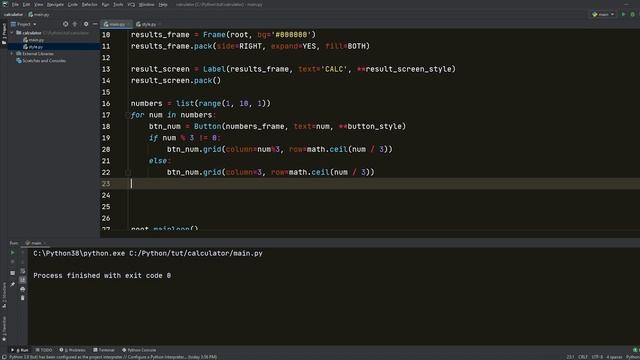Screen dimensions: 640x360
Task: Click line number 16 in gutter
Action: [x=106, y=104]
